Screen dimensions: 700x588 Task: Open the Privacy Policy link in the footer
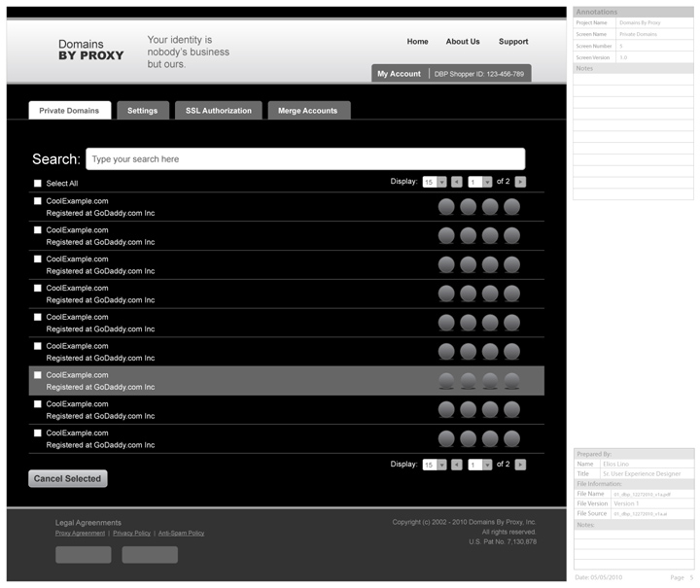point(131,533)
